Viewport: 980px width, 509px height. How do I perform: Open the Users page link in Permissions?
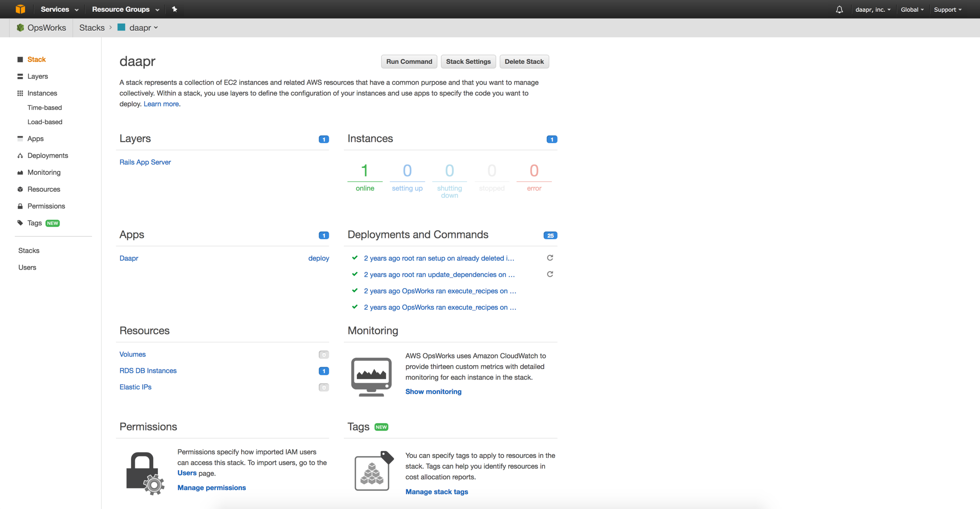187,473
